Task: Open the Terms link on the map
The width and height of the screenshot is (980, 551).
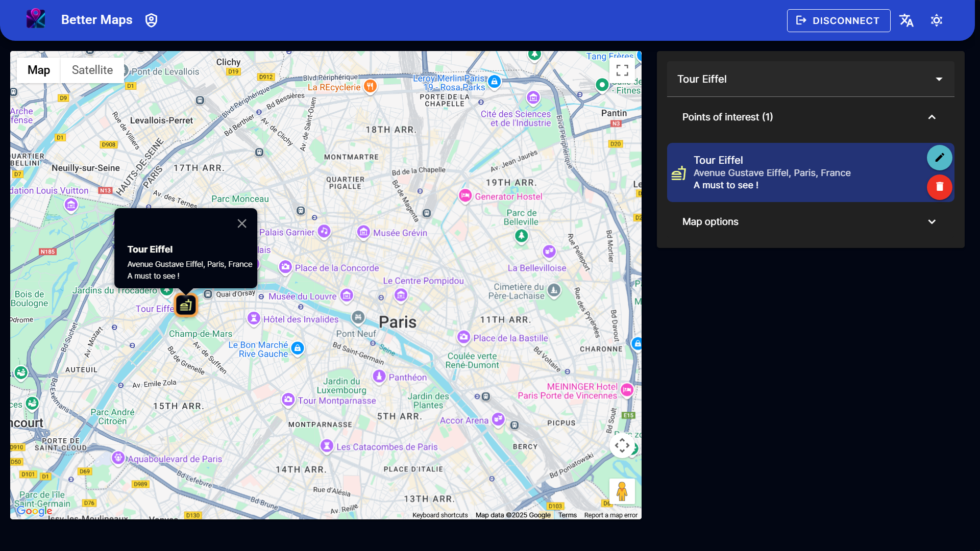Action: coord(567,515)
